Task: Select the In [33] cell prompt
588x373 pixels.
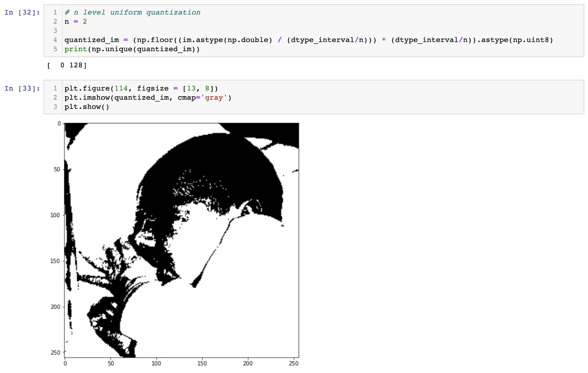Action: click(22, 88)
